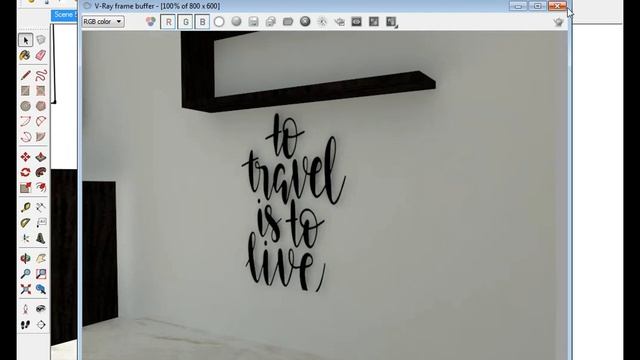Click the Make Component tool icon

click(41, 40)
